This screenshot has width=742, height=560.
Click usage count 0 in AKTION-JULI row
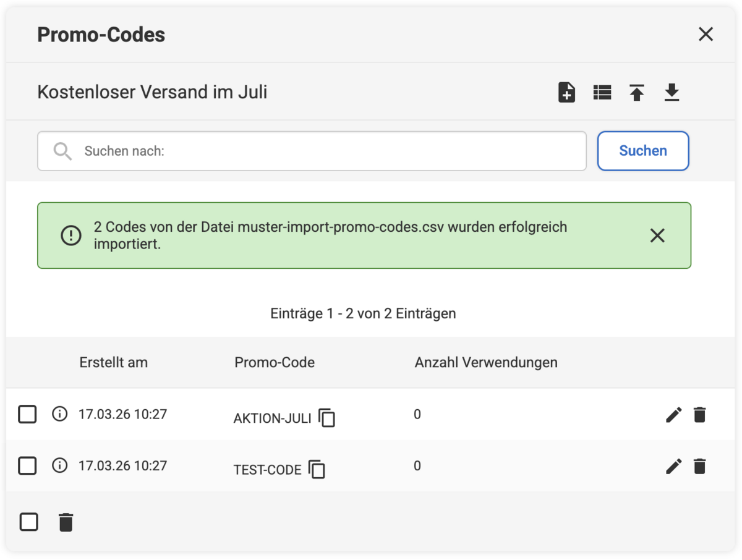tap(417, 414)
